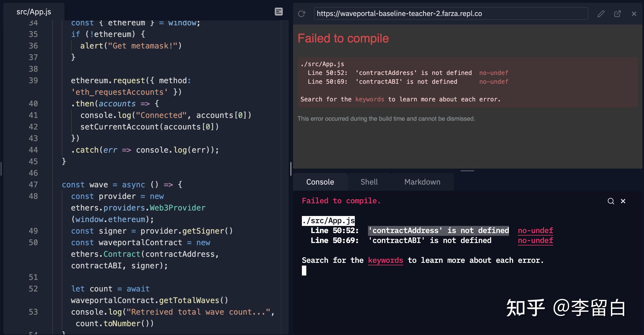Open the preview in a new tab

pyautogui.click(x=618, y=14)
